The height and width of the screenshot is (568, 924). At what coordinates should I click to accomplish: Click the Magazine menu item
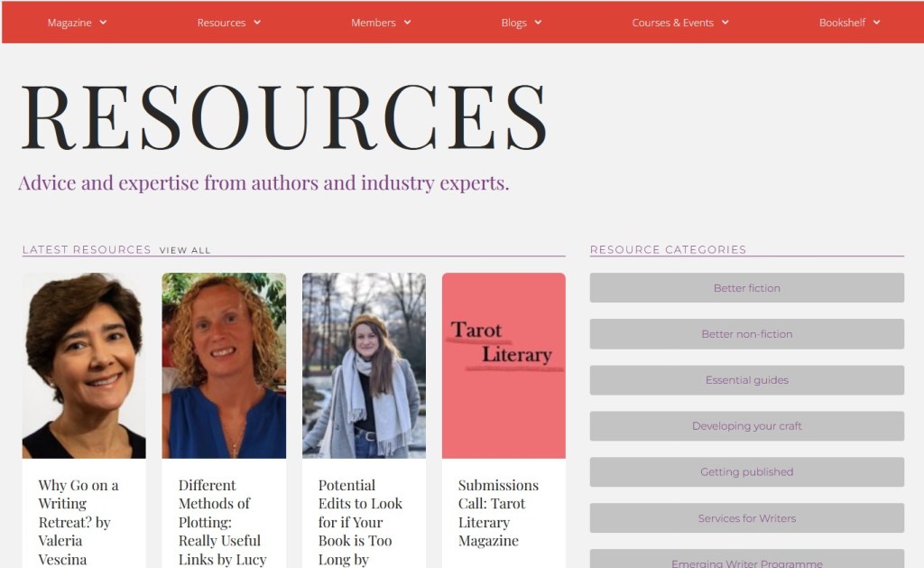click(x=69, y=23)
